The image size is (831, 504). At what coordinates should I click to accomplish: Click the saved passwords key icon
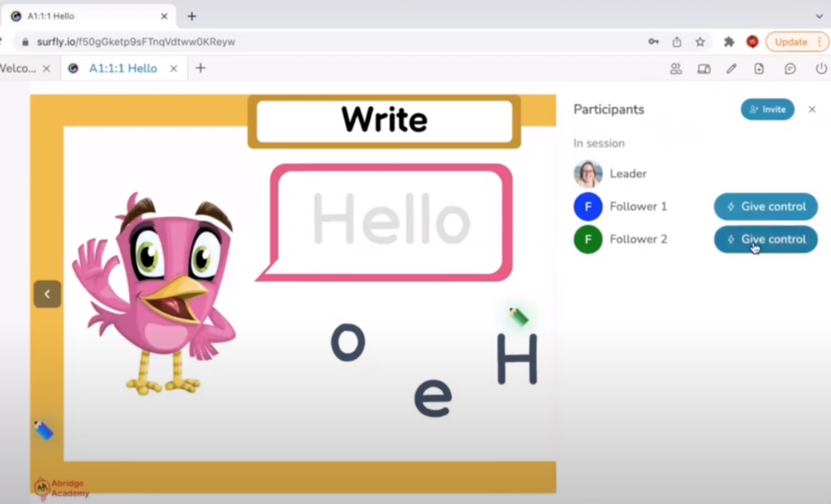click(x=653, y=42)
